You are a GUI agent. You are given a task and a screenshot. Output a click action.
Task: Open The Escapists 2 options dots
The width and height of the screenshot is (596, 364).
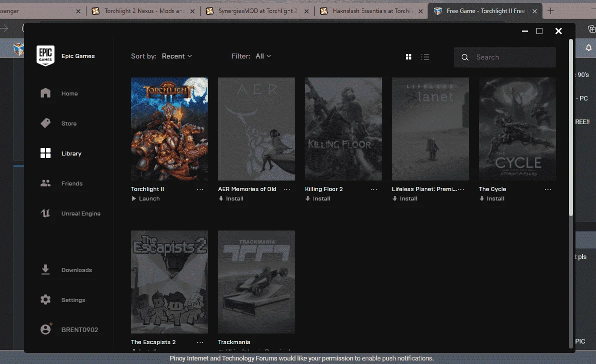(200, 342)
